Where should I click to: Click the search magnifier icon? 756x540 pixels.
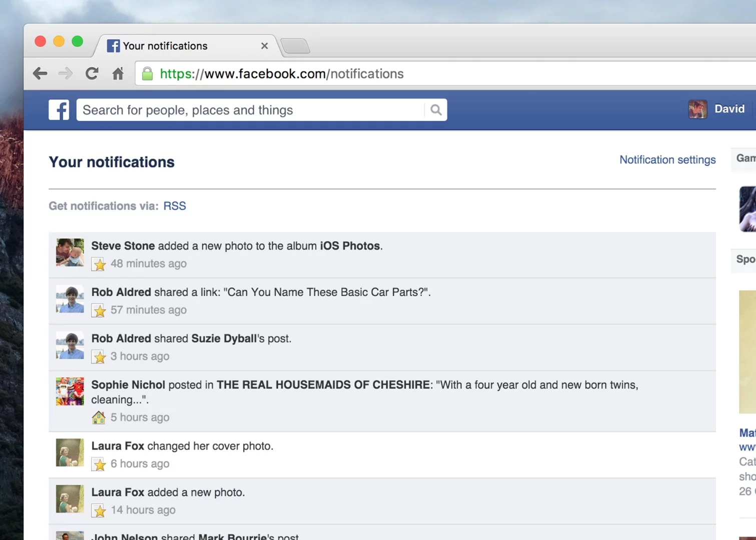tap(435, 109)
